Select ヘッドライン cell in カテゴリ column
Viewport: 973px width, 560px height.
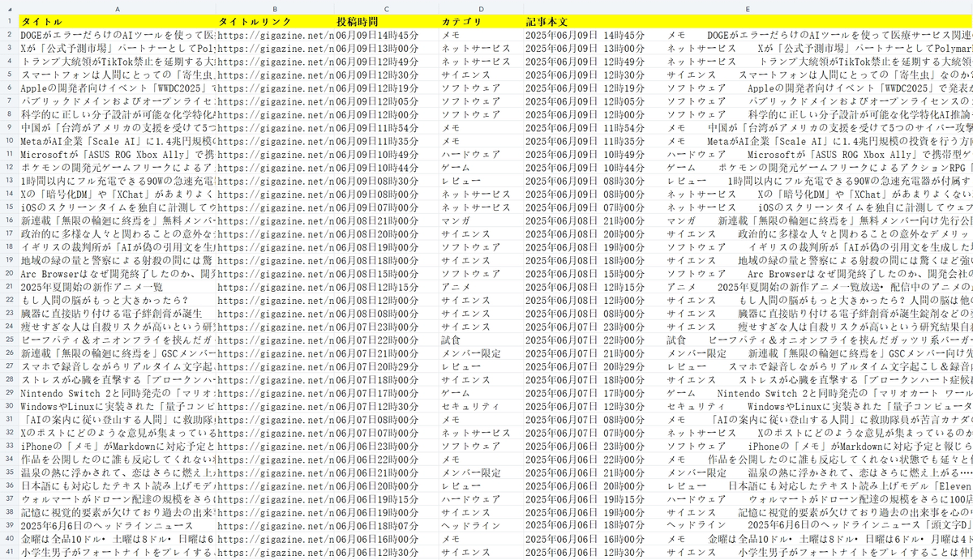click(x=481, y=524)
